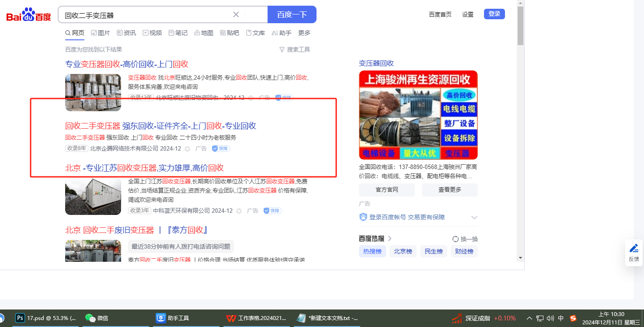Expand dropdown arrow beside 中科蓝天环保 2024-12

point(239,211)
